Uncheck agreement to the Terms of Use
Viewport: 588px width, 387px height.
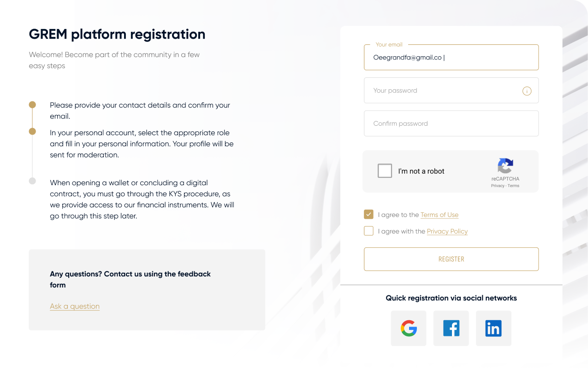tap(368, 214)
